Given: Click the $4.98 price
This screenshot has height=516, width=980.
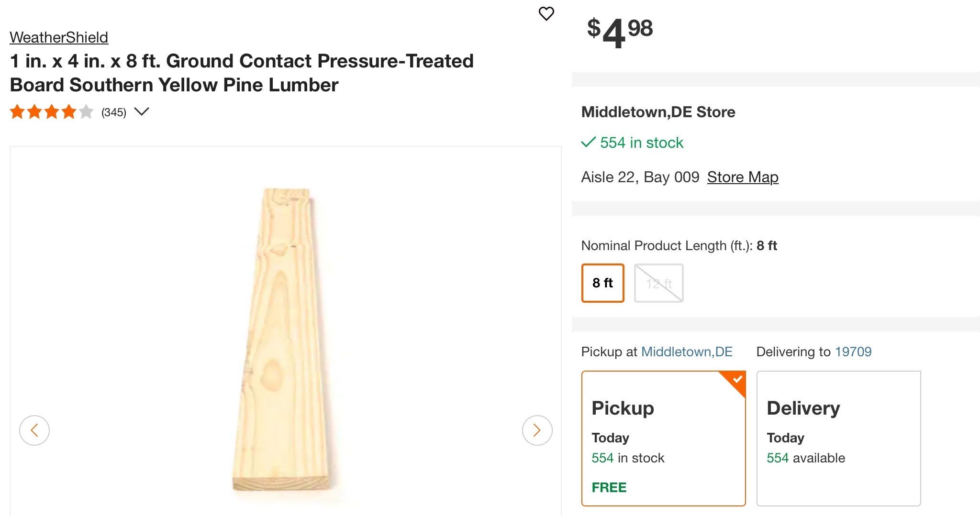Looking at the screenshot, I should [x=620, y=31].
